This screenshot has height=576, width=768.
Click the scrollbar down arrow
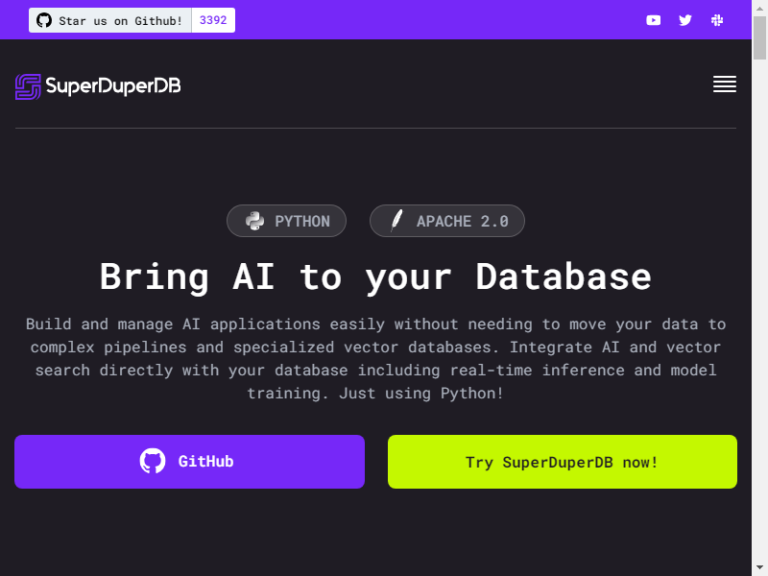760,568
